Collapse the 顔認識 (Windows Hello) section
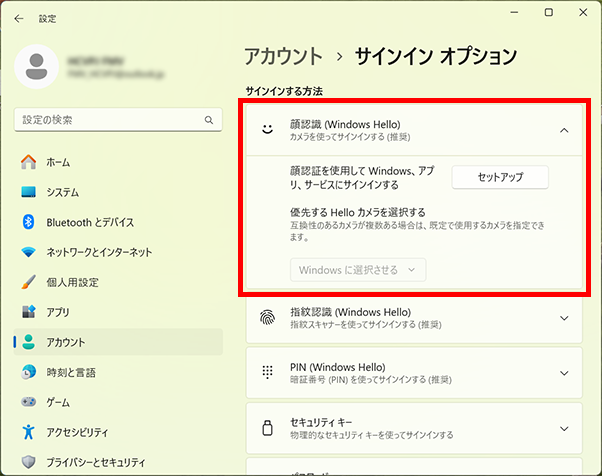This screenshot has width=602, height=476. (564, 130)
